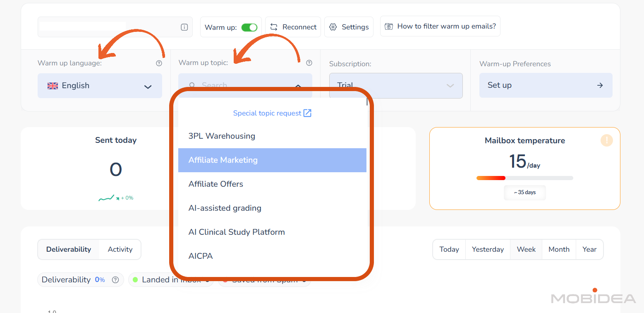Click the warm up topic Search field
644x313 pixels.
(240, 85)
